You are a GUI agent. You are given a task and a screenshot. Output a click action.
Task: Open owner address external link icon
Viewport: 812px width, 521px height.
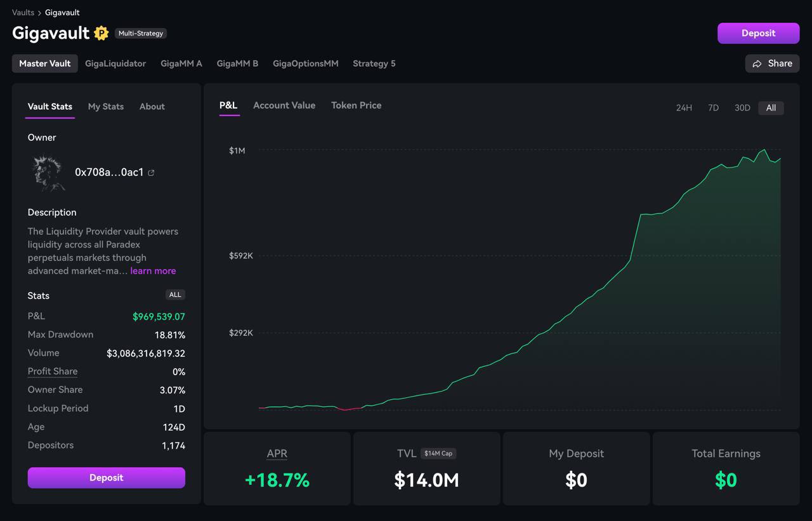[x=151, y=173]
